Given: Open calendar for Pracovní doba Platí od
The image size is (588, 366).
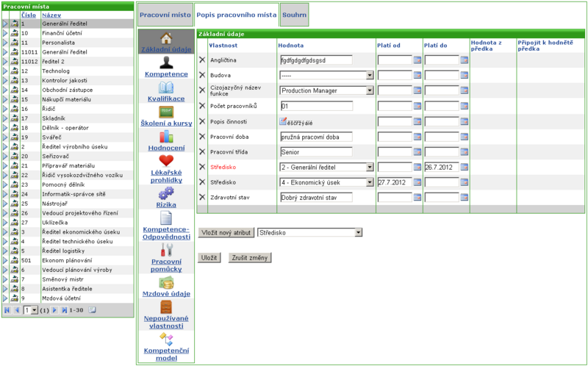Looking at the screenshot, I should 417,137.
